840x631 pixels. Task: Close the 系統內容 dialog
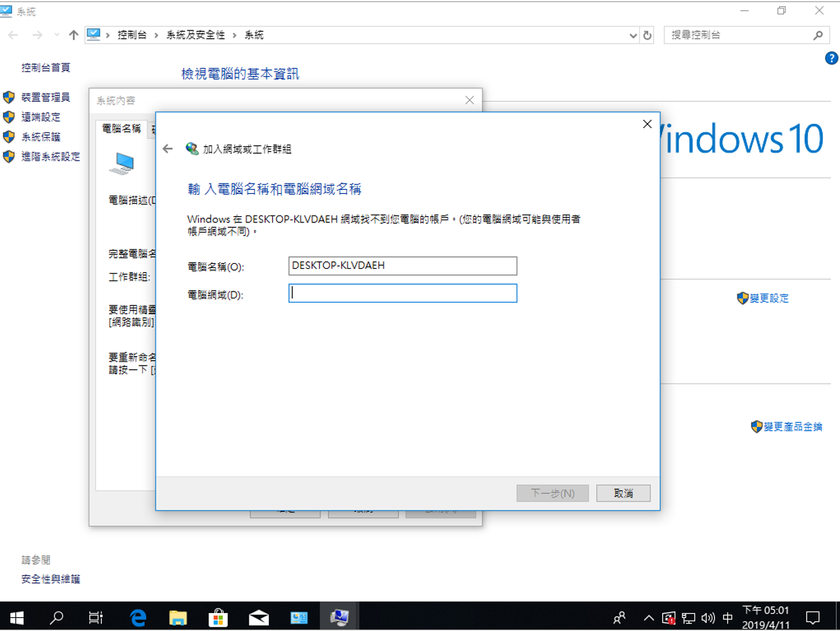[x=470, y=100]
